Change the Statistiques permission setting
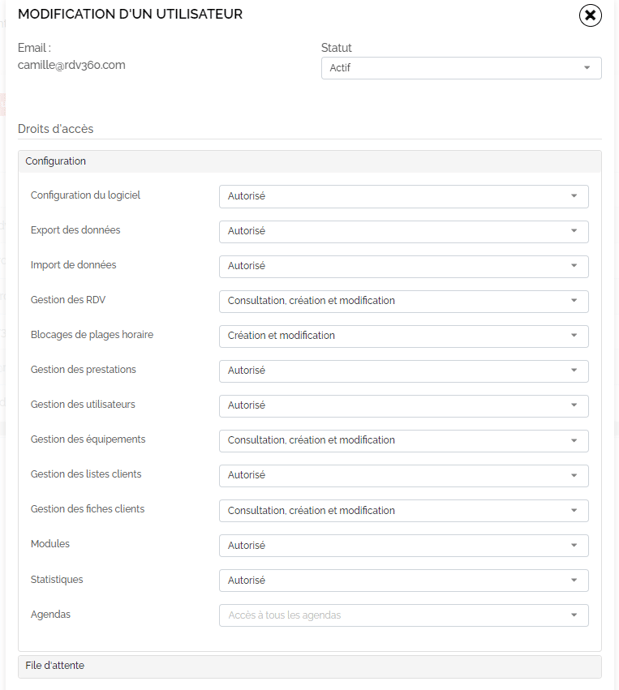The height and width of the screenshot is (690, 619). coord(403,580)
